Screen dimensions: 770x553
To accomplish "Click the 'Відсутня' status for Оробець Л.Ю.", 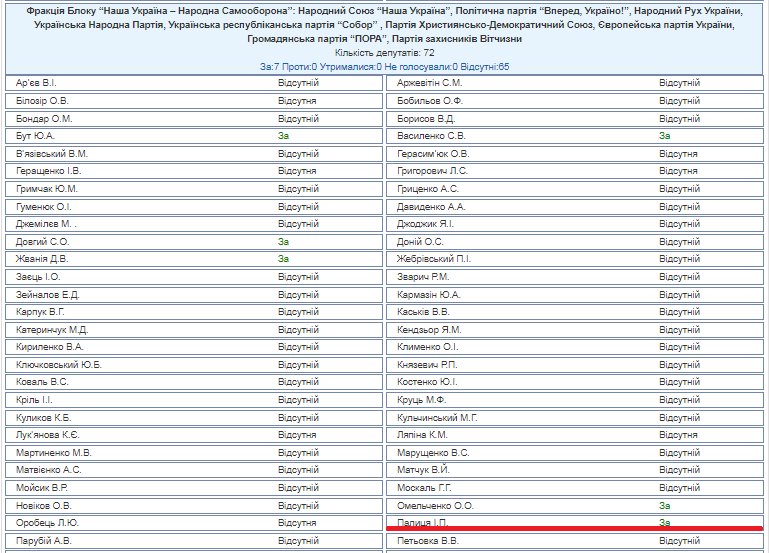I will (x=297, y=523).
